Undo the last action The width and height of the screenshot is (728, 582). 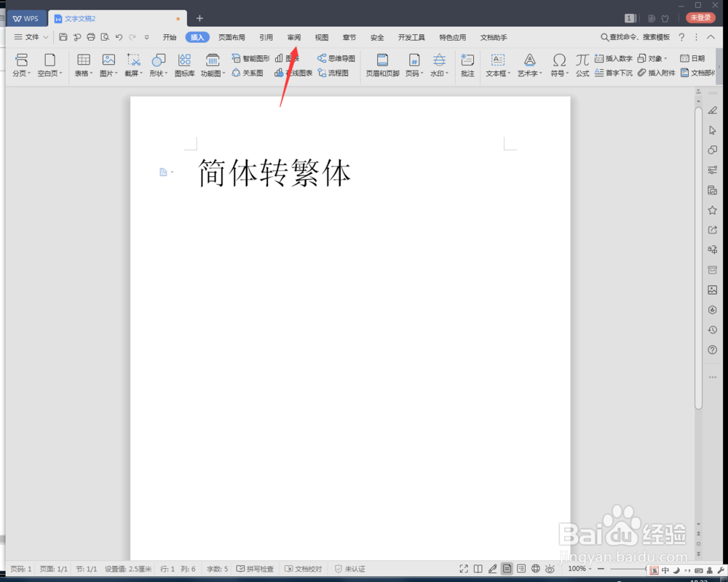119,37
